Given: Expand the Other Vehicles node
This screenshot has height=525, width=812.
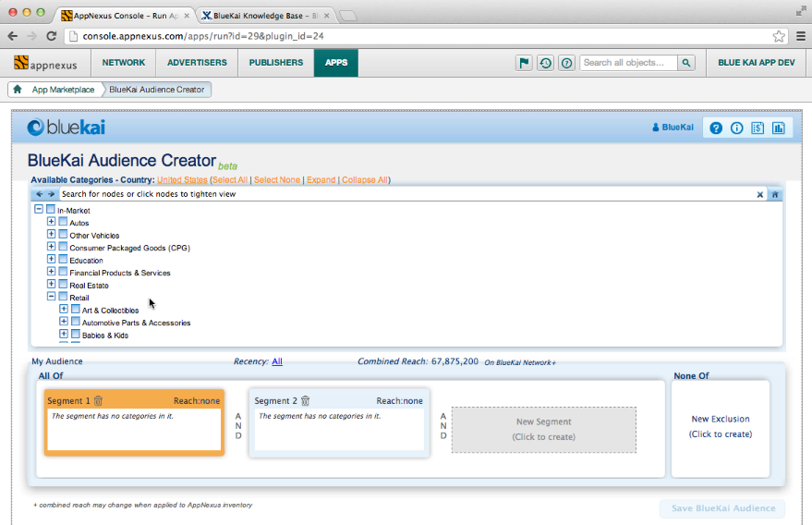Looking at the screenshot, I should 51,234.
